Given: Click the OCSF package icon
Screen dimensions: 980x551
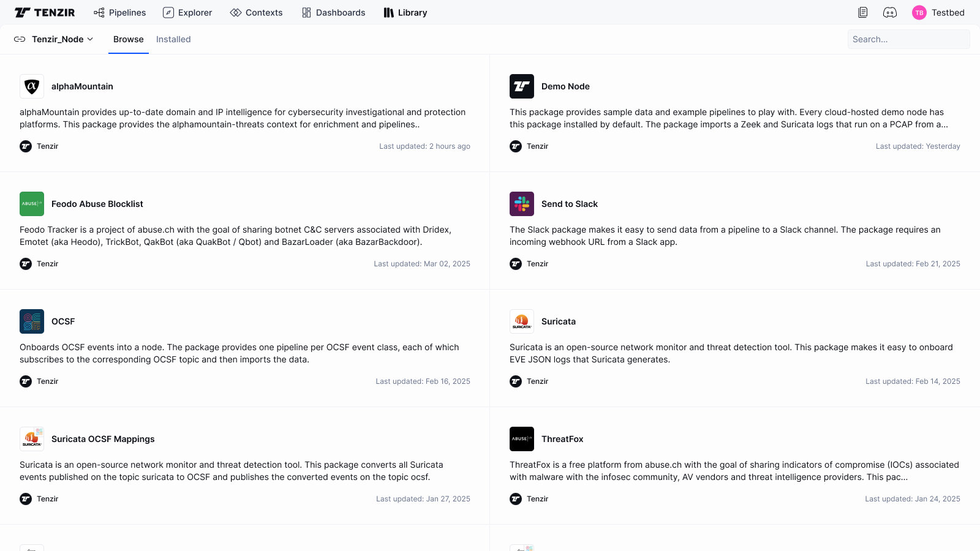Looking at the screenshot, I should coord(32,321).
